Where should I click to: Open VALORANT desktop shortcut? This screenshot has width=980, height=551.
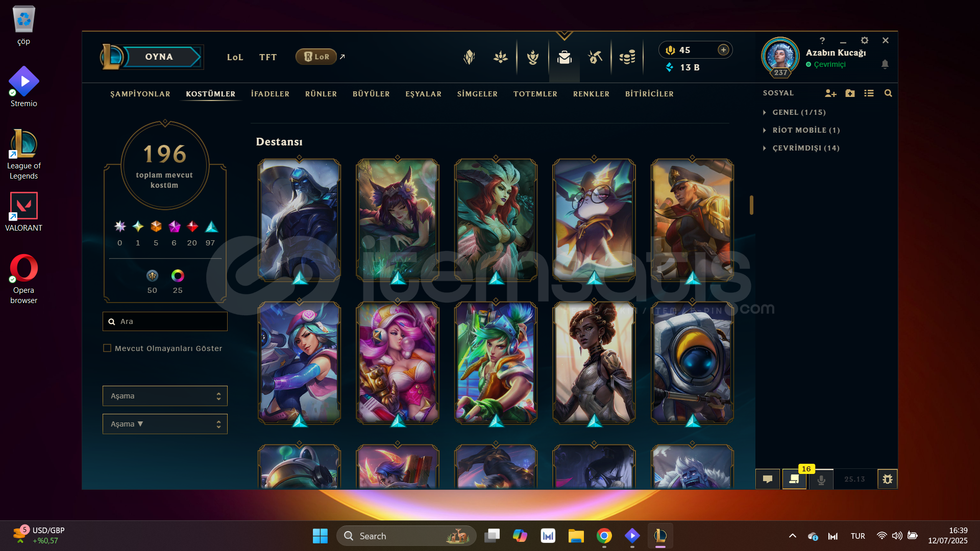click(x=23, y=212)
